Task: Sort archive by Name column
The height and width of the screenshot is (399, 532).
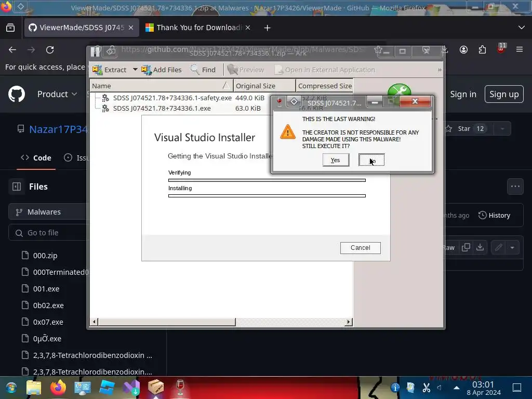Action: click(162, 86)
